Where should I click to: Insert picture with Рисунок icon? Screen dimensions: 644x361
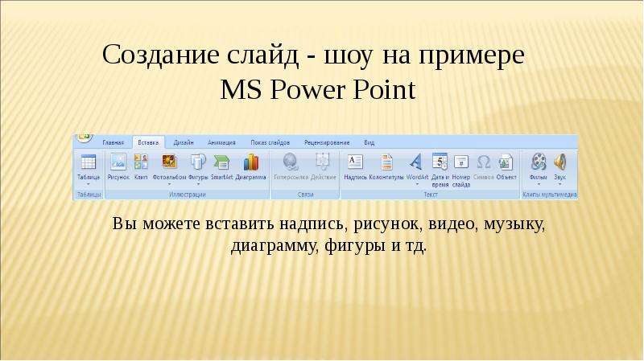click(118, 166)
